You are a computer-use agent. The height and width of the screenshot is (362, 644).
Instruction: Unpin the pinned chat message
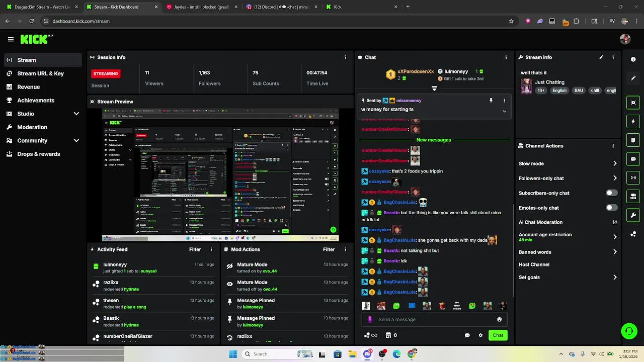coord(491,101)
